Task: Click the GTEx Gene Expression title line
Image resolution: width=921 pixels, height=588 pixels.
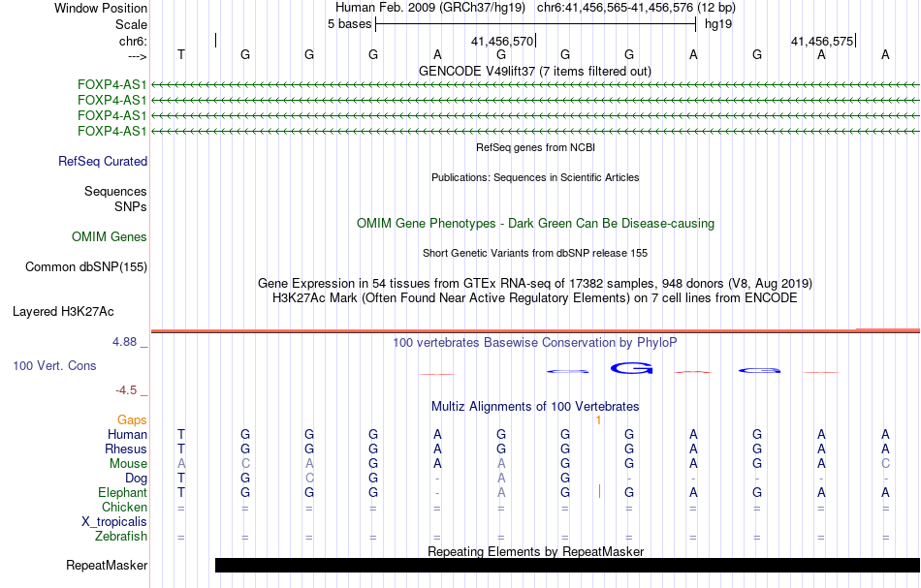Action: (535, 284)
